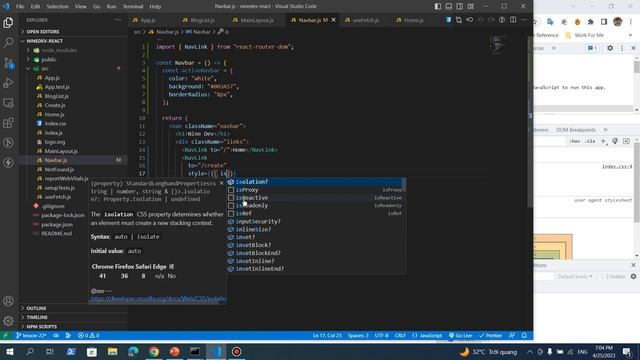
Task: Toggle :hov element state in DevTools
Action: point(575,141)
